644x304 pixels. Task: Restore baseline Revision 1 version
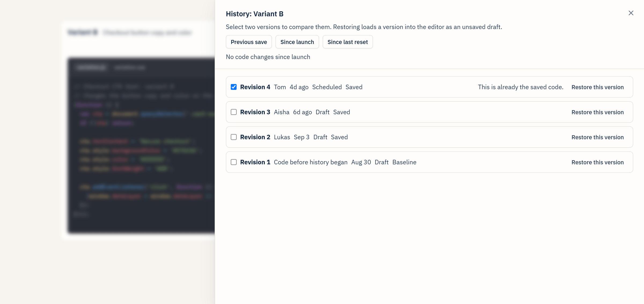(598, 162)
